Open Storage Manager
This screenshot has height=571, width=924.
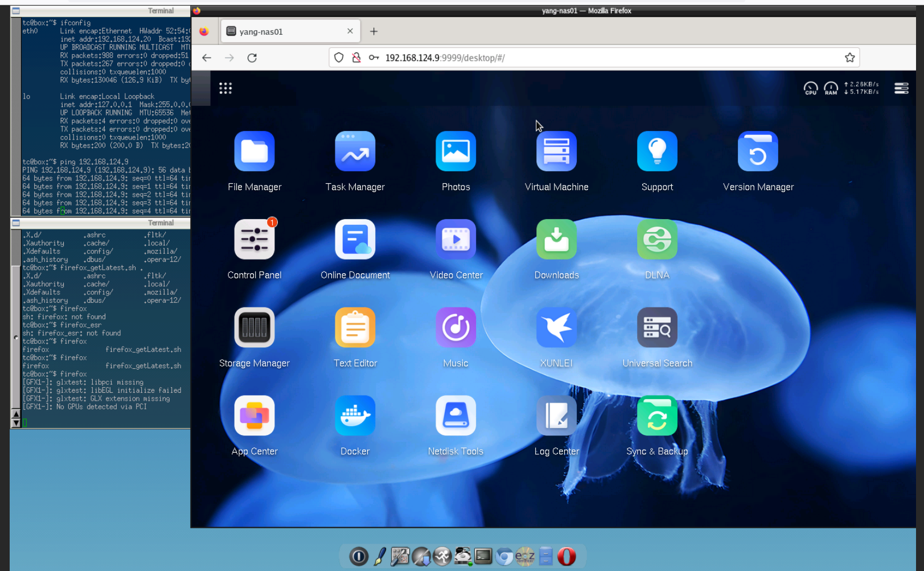point(254,327)
